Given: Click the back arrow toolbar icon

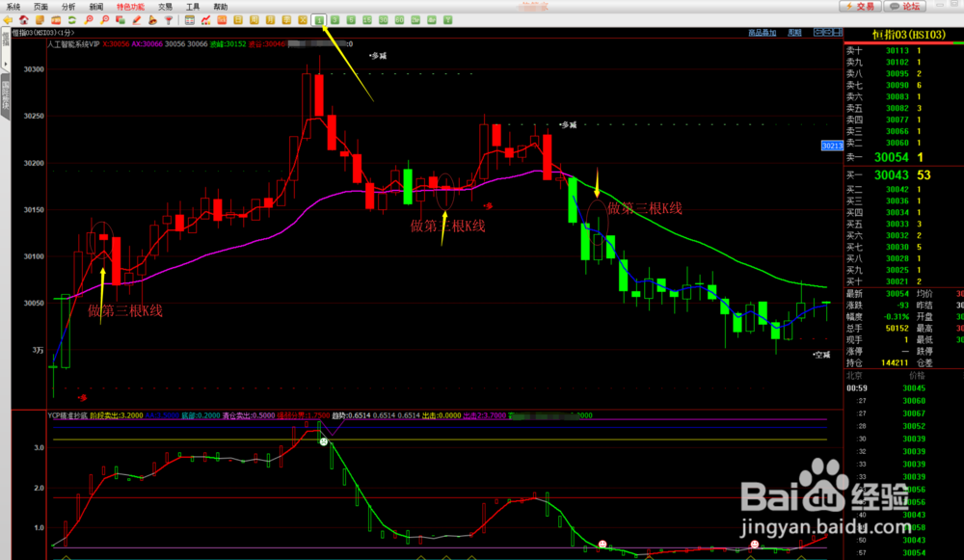Looking at the screenshot, I should click(8, 20).
